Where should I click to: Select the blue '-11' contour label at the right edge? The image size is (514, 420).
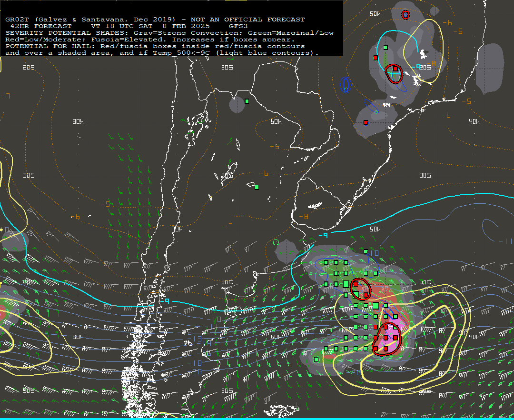[x=505, y=241]
